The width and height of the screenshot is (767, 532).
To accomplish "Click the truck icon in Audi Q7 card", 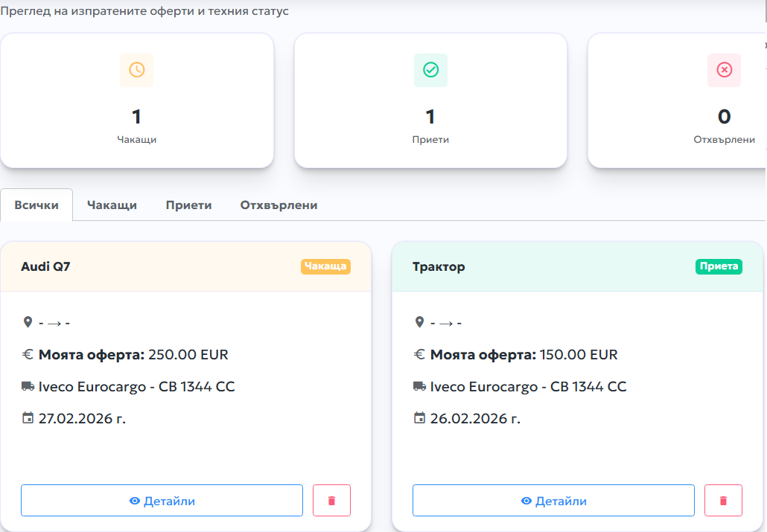I will 28,386.
